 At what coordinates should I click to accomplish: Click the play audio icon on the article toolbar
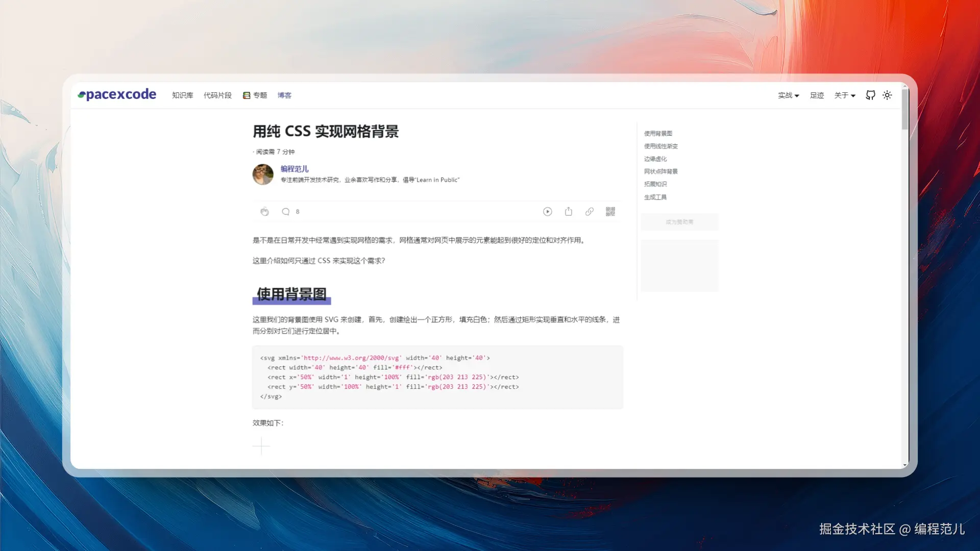click(548, 211)
